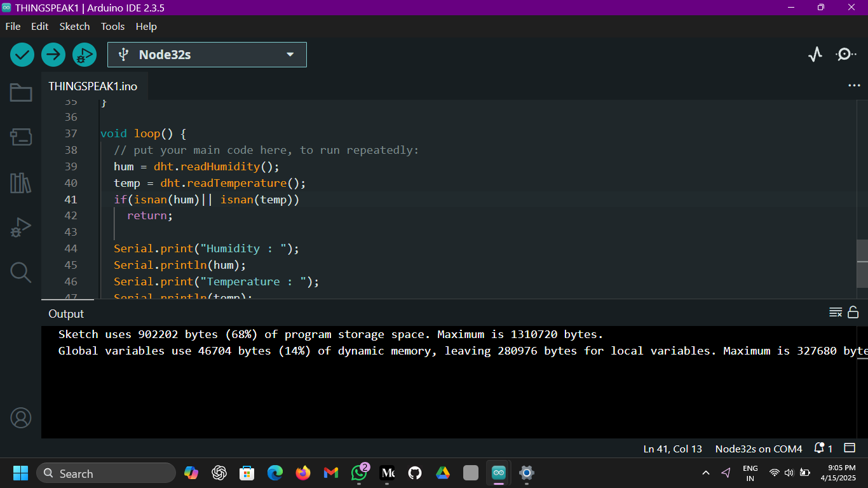868x488 pixels.
Task: Click the 'void loop() {' line
Action: click(143, 133)
